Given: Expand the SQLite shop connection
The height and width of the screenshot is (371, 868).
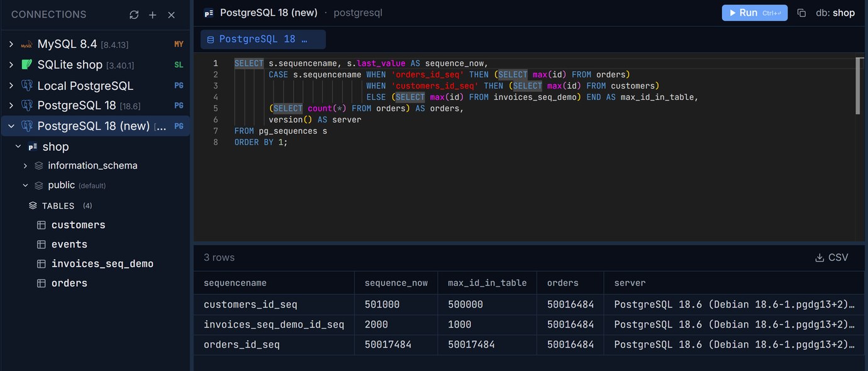Looking at the screenshot, I should tap(11, 65).
